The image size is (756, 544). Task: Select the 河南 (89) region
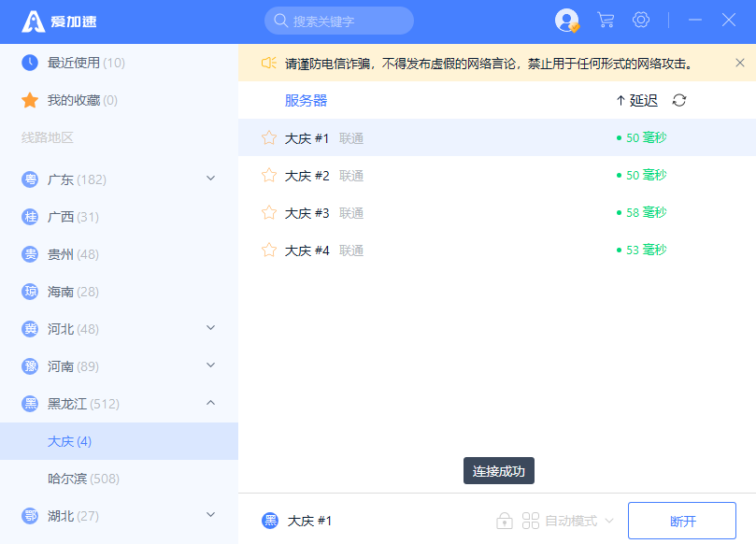119,366
